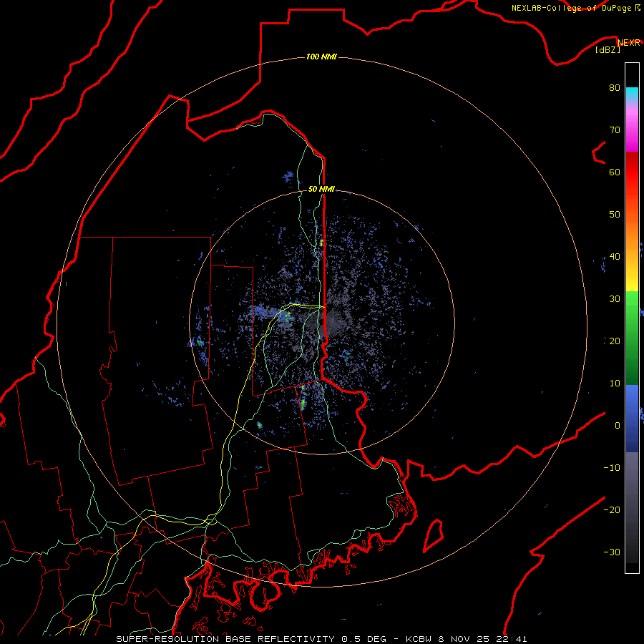Click the 10 dBZ scale value
644x644 pixels.
(615, 384)
